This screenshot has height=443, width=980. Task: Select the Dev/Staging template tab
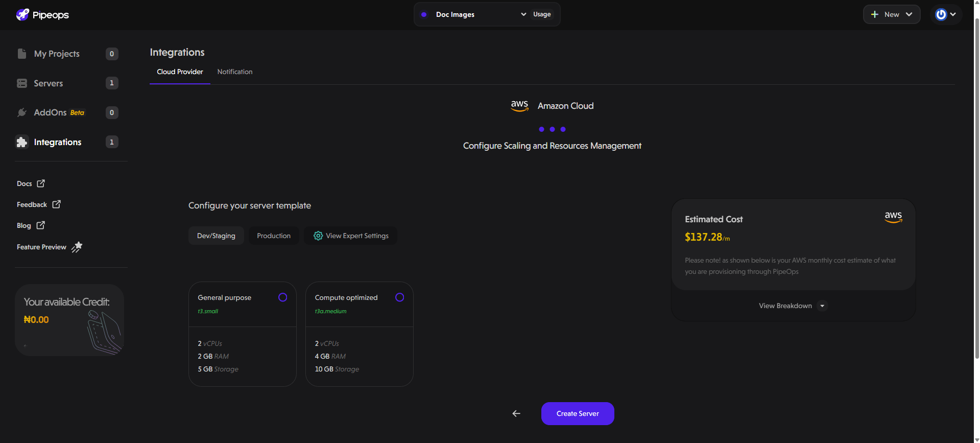[x=216, y=236]
